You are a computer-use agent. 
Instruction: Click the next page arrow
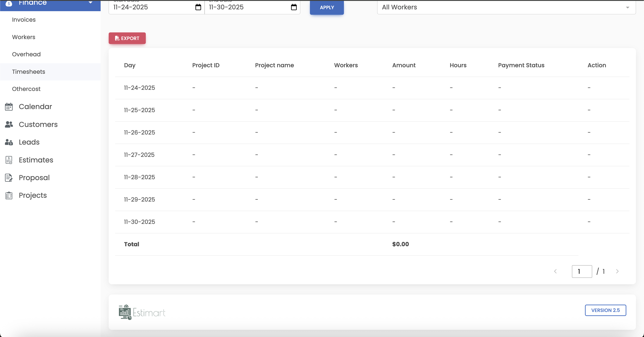click(617, 271)
